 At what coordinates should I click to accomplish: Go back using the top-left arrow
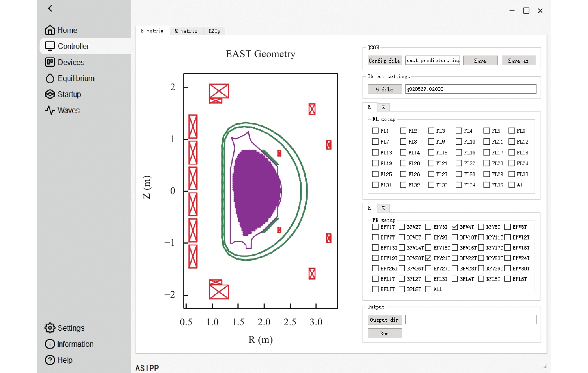(x=50, y=8)
